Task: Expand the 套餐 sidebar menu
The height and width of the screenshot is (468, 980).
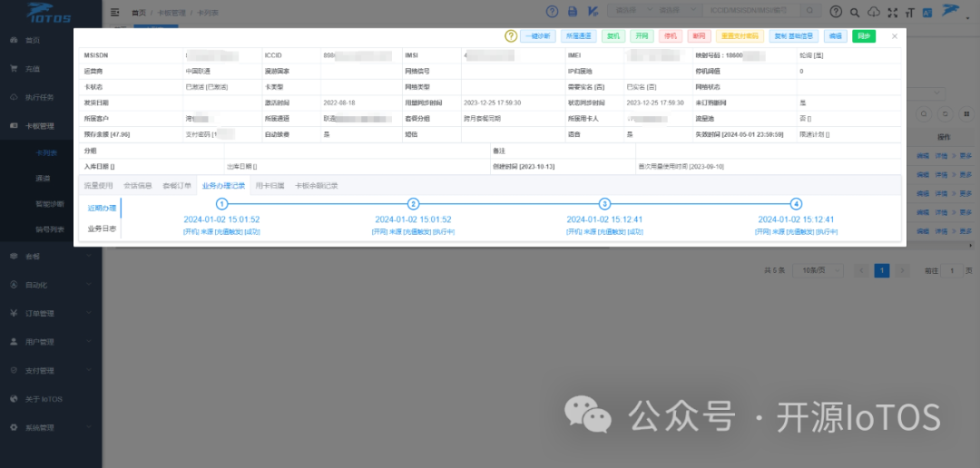Action: (51, 256)
